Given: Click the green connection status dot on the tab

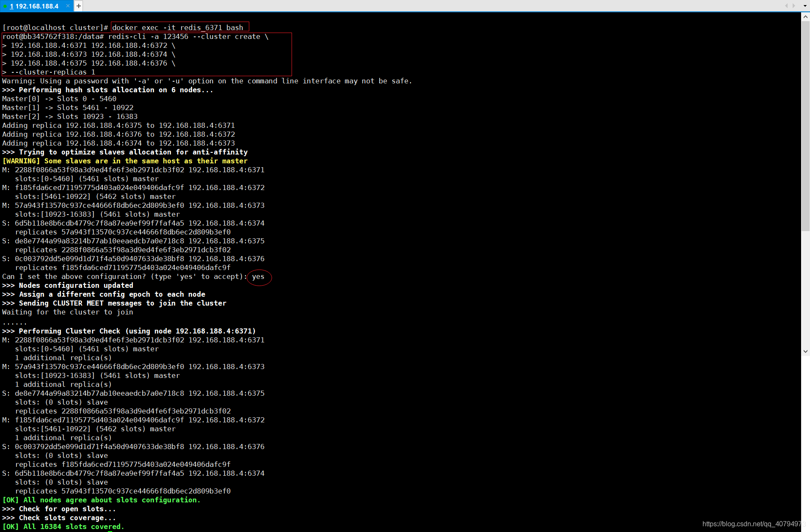Looking at the screenshot, I should [5, 6].
